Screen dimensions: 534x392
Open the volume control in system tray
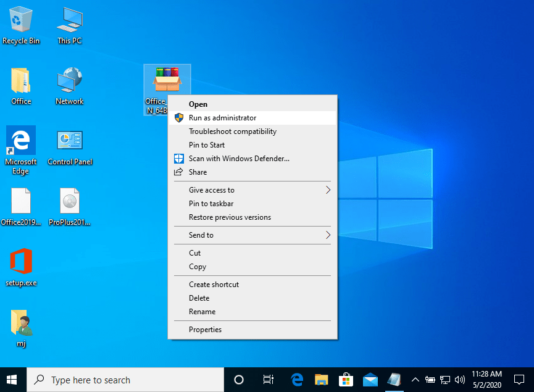click(x=459, y=380)
